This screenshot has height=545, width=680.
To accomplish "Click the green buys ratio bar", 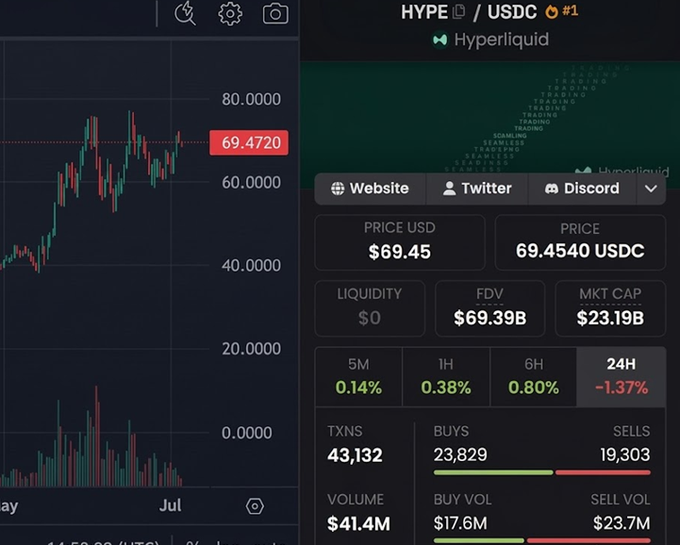I will tap(493, 473).
